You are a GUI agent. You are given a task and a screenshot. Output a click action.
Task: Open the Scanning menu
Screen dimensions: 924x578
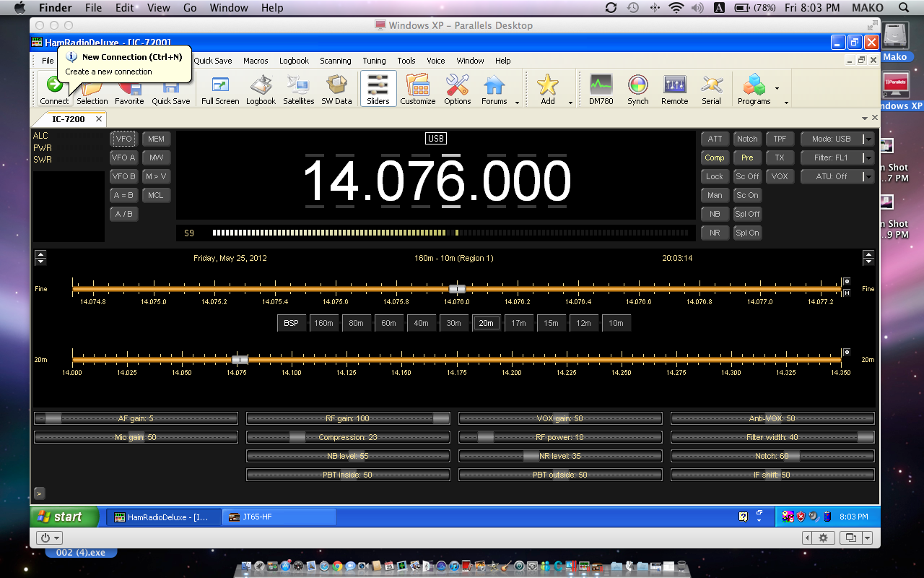coord(336,61)
